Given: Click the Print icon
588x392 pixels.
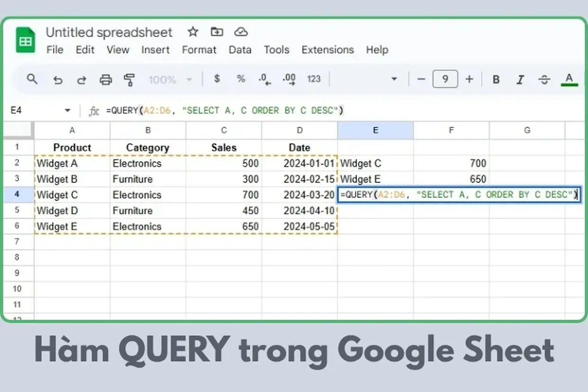Looking at the screenshot, I should 106,80.
